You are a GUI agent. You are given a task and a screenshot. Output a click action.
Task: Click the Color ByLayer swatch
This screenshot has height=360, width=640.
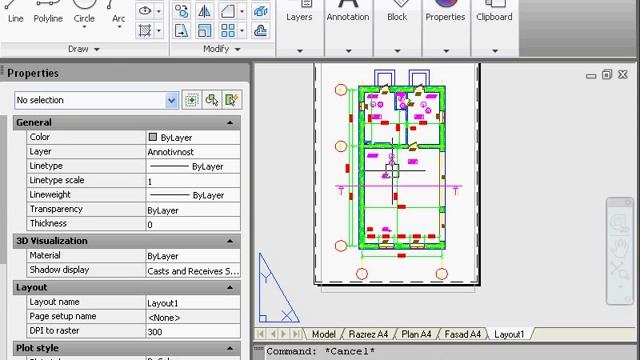pos(153,137)
